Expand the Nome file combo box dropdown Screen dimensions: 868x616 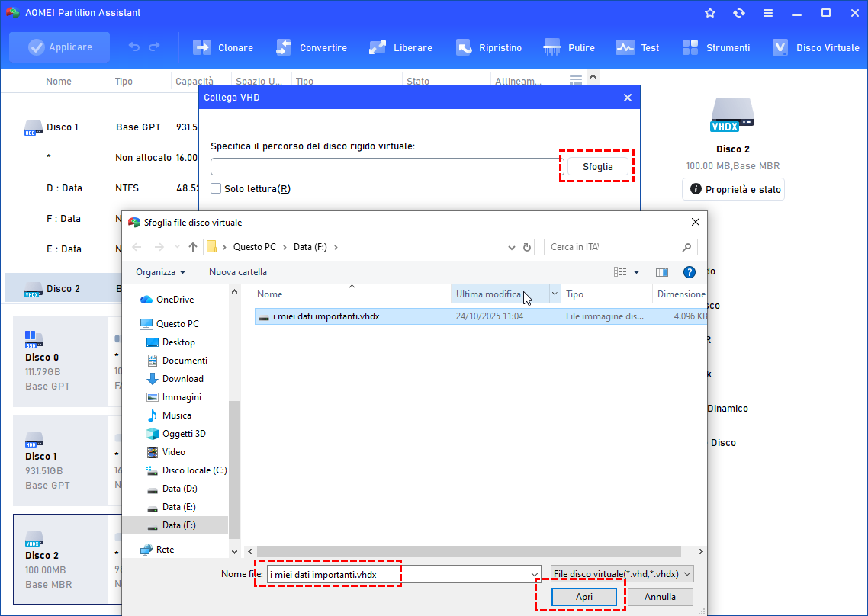[535, 575]
